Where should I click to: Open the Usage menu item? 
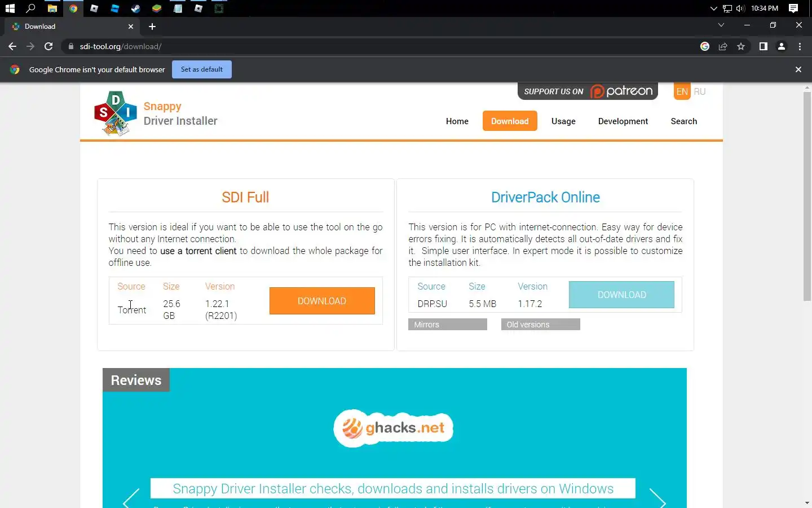coord(563,121)
